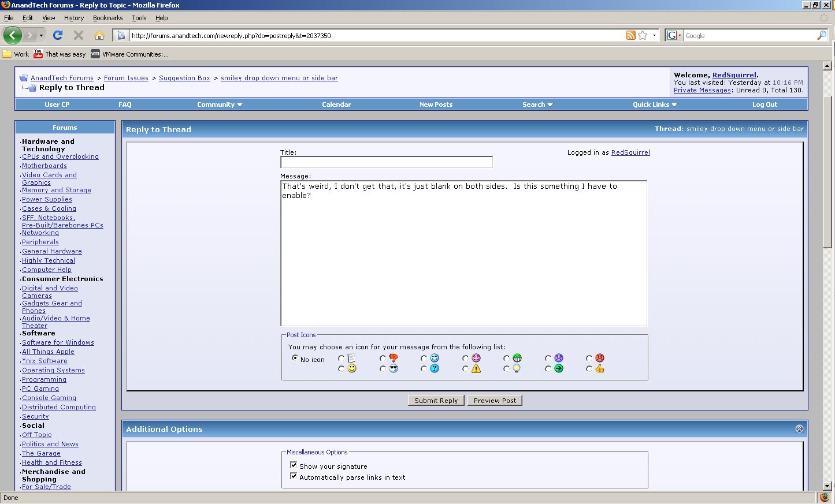The width and height of the screenshot is (835, 504).
Task: Open the Quick Links dropdown
Action: pos(654,104)
